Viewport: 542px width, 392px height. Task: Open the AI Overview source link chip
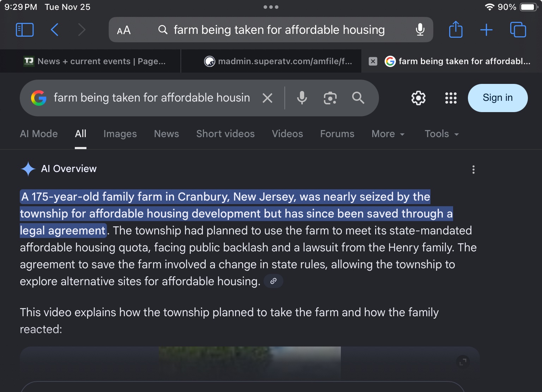pyautogui.click(x=273, y=281)
